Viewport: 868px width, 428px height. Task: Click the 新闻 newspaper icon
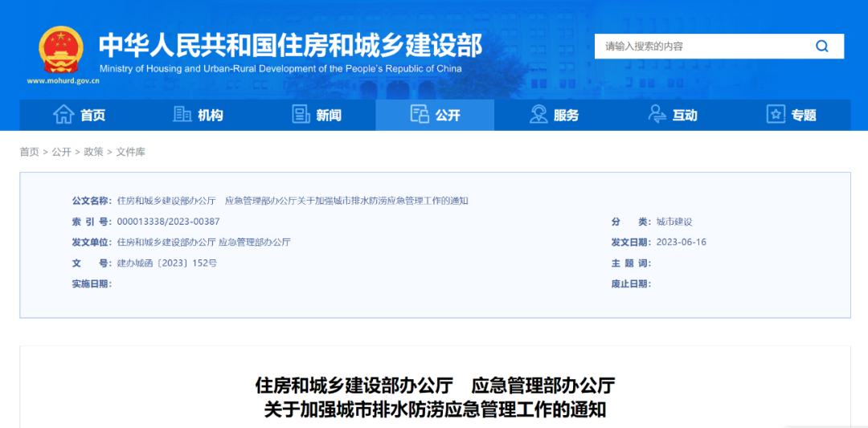click(301, 115)
